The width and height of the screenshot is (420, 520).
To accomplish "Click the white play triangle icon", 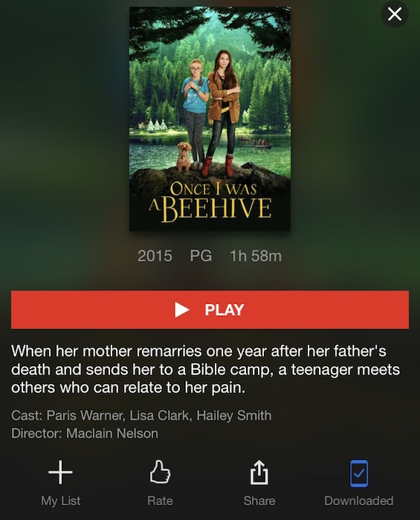I will tap(182, 310).
